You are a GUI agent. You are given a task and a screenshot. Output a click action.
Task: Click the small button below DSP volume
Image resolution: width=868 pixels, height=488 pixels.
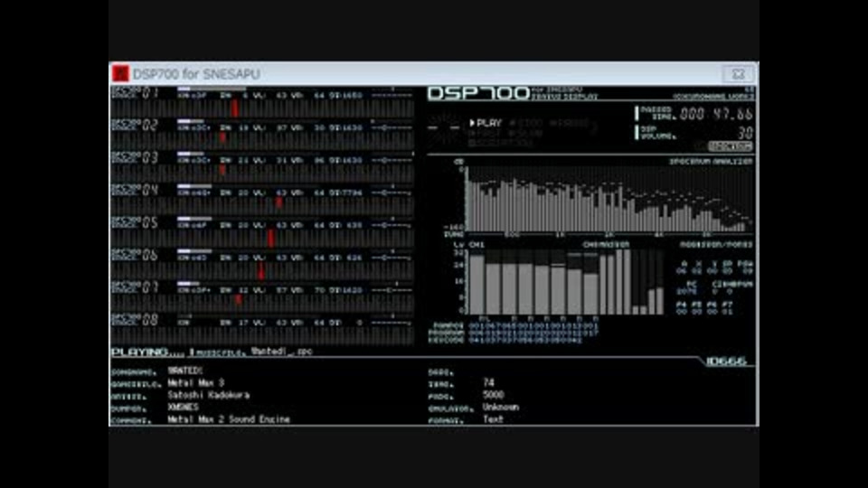[x=731, y=146]
